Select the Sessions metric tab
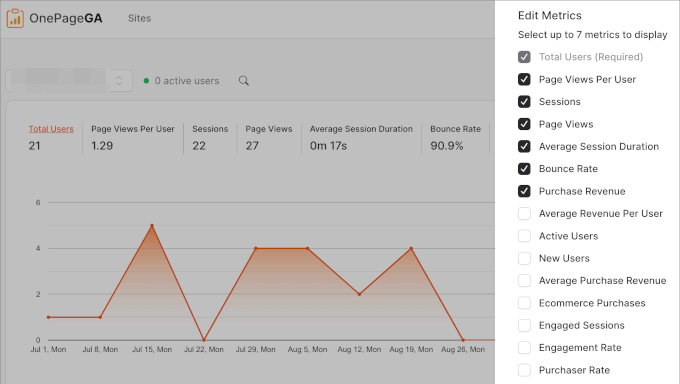The height and width of the screenshot is (384, 680). coord(210,129)
